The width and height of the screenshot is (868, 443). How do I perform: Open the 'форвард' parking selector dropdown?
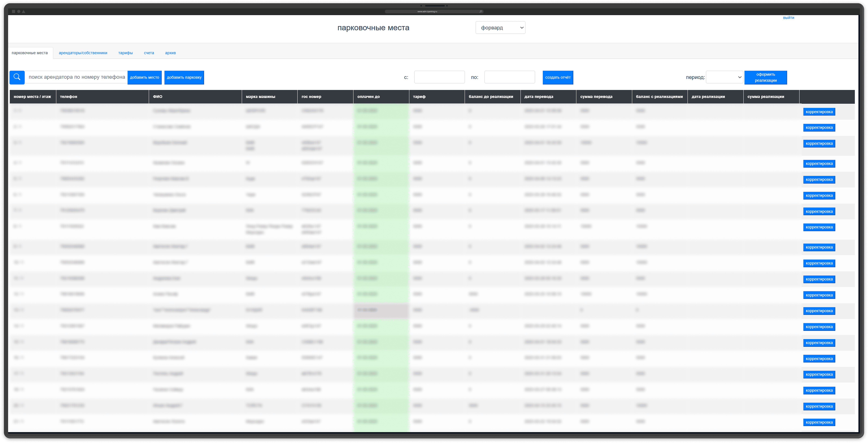pyautogui.click(x=500, y=28)
